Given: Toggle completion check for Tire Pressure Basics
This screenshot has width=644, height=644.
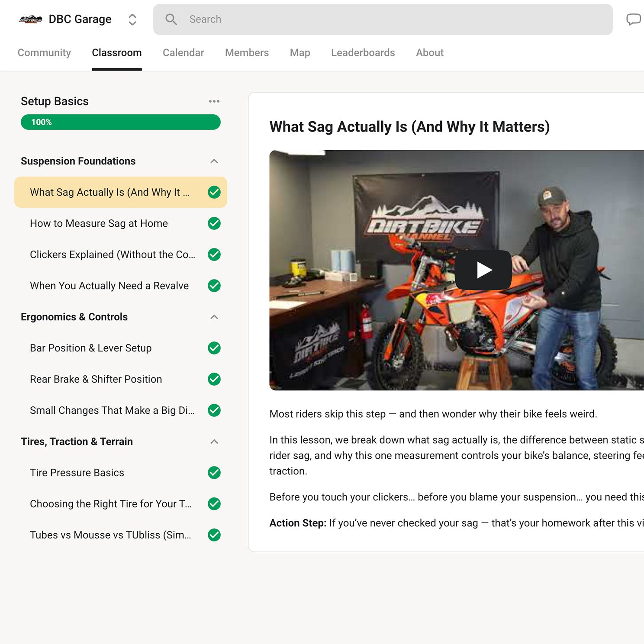Looking at the screenshot, I should click(214, 473).
